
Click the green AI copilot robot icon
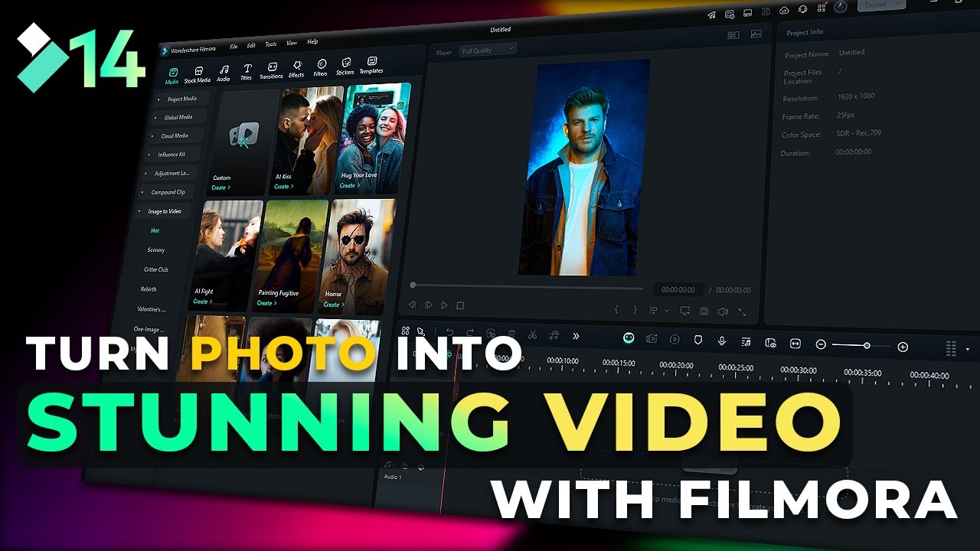[629, 337]
